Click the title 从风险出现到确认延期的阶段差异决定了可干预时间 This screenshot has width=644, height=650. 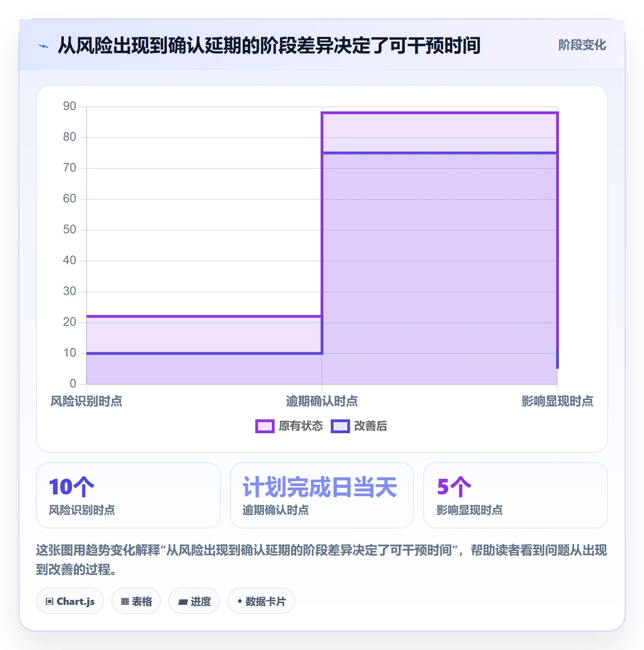269,46
